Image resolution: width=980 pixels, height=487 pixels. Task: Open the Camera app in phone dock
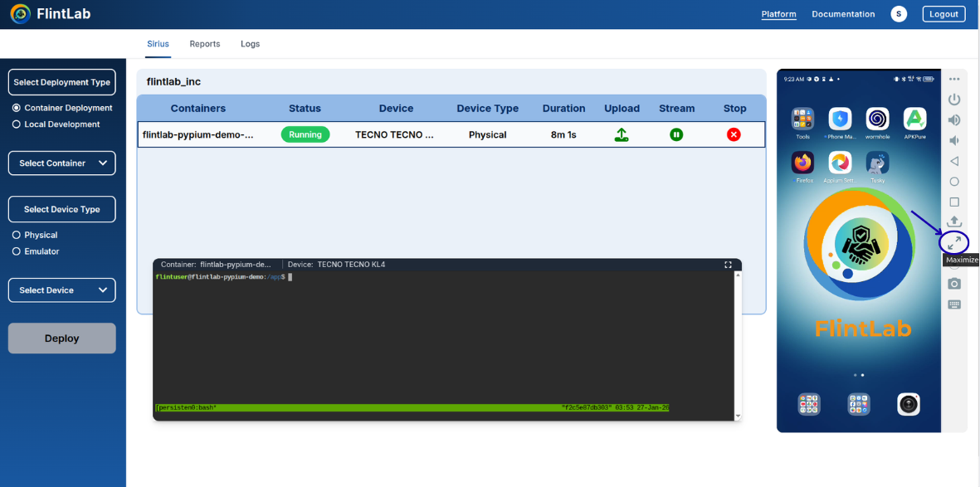coord(908,405)
